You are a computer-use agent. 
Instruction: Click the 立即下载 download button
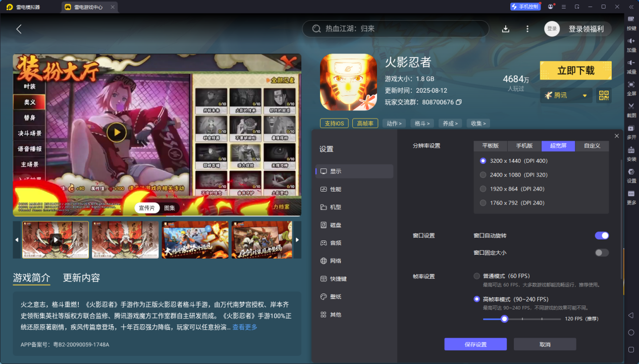click(576, 71)
